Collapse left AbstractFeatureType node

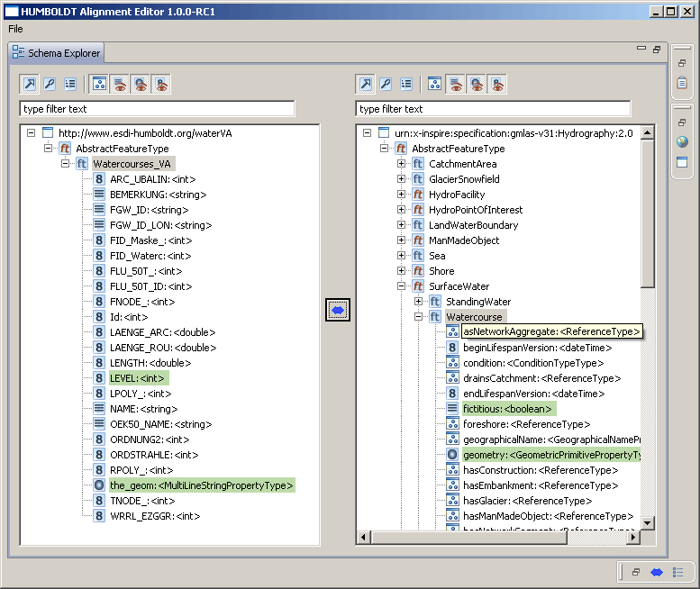pos(49,148)
